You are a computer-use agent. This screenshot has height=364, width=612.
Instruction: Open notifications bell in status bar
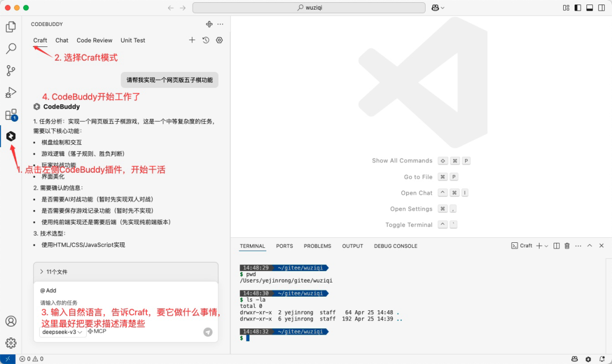click(602, 359)
